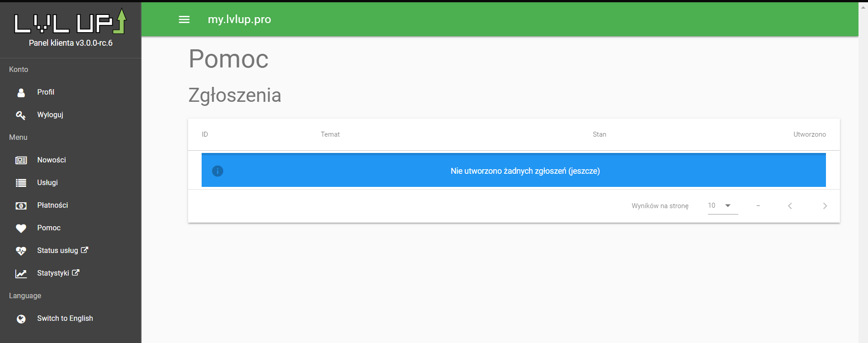The height and width of the screenshot is (343, 868).
Task: Click the Usługi list icon
Action: pos(21,183)
